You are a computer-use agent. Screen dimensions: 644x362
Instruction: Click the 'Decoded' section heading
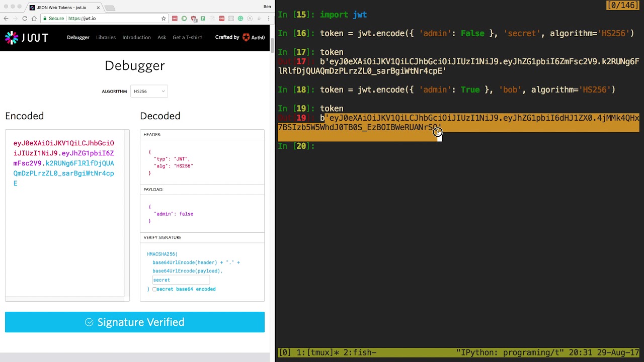160,116
